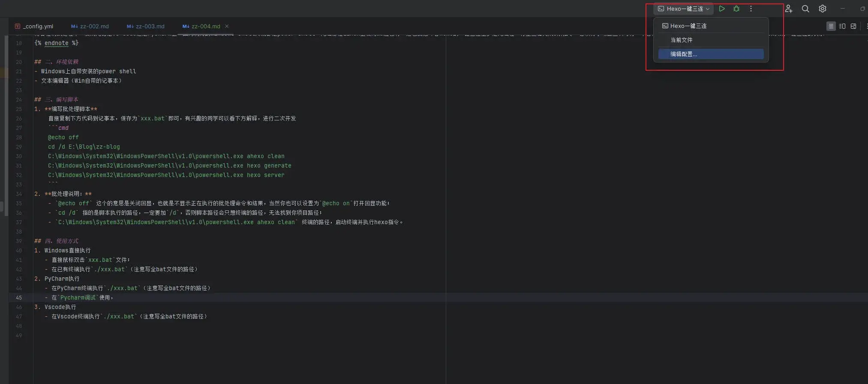Switch to the zz-003.md tab
Viewport: 868px width, 384px height.
(x=146, y=26)
